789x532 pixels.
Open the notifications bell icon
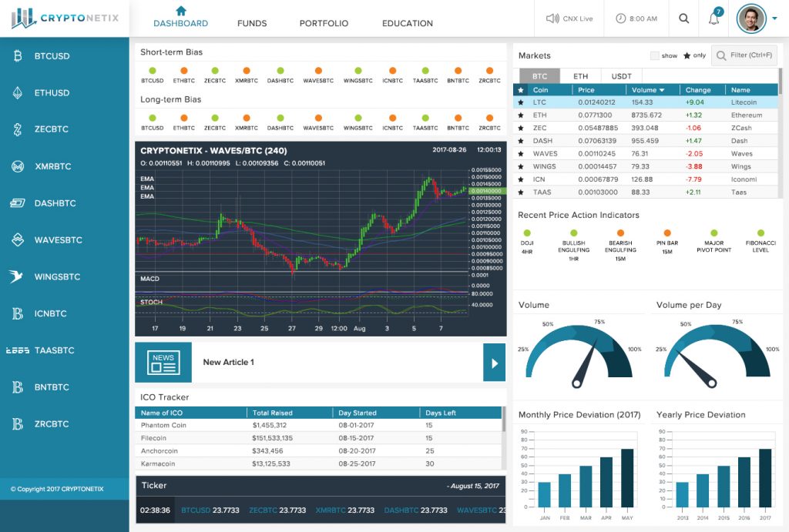(x=713, y=19)
